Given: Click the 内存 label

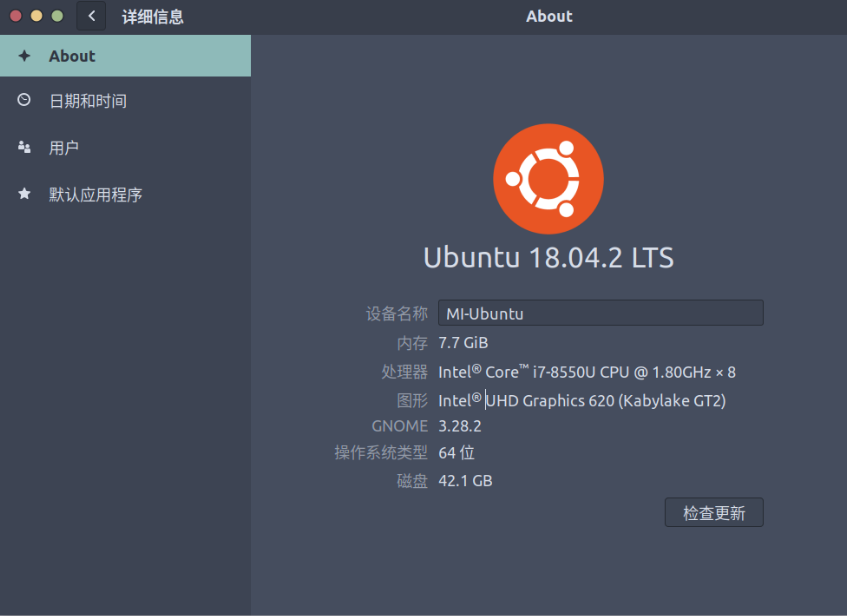Looking at the screenshot, I should click(412, 343).
